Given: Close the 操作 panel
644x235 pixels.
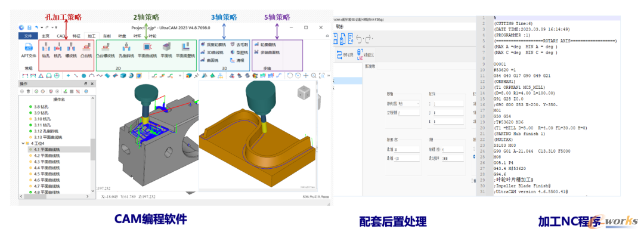Looking at the screenshot, I should [92, 84].
